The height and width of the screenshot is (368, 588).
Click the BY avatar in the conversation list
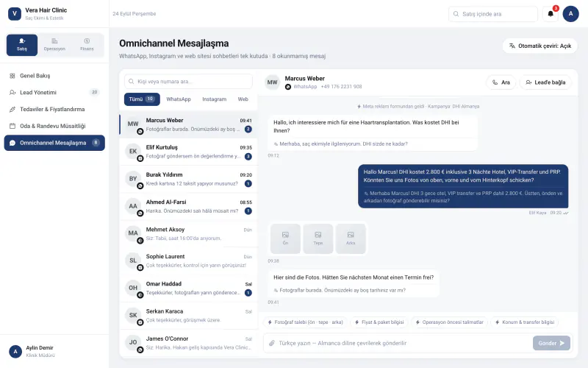click(x=133, y=179)
